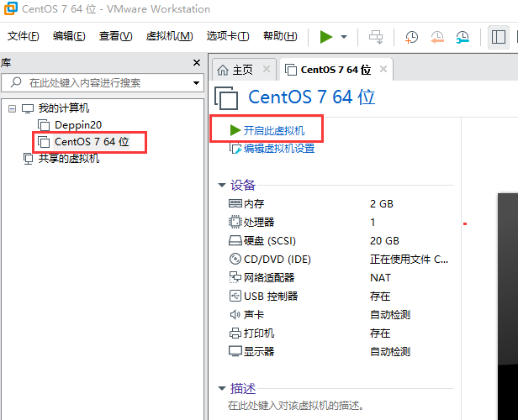The width and height of the screenshot is (518, 420).
Task: Open the power options dropdown arrow
Action: coord(344,37)
